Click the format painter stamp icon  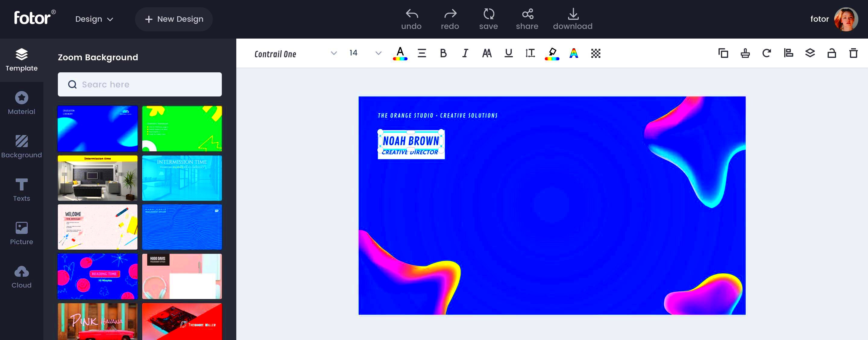745,53
